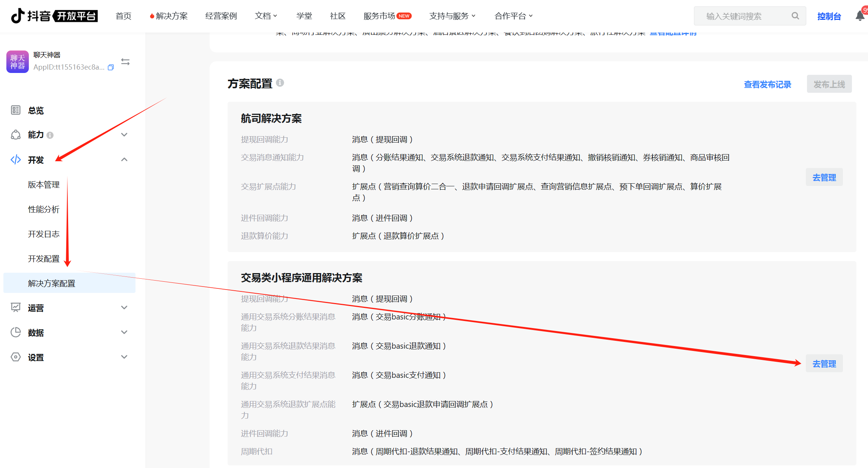
Task: Click the Douyin open platform logo
Action: [55, 16]
